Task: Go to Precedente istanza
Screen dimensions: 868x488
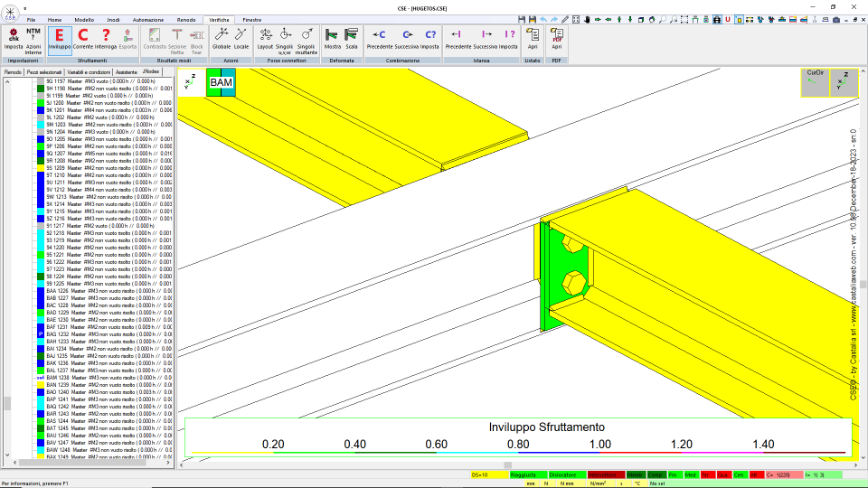Action: click(x=458, y=40)
